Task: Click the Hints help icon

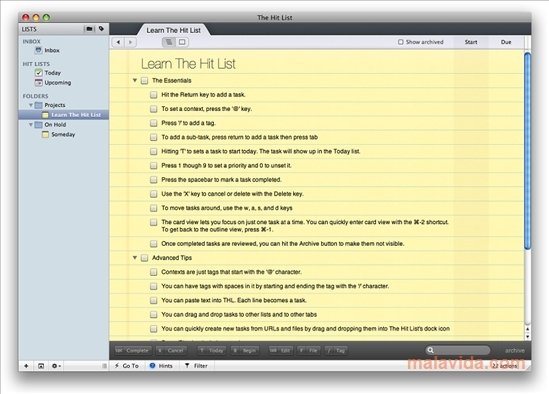Action: (x=152, y=366)
